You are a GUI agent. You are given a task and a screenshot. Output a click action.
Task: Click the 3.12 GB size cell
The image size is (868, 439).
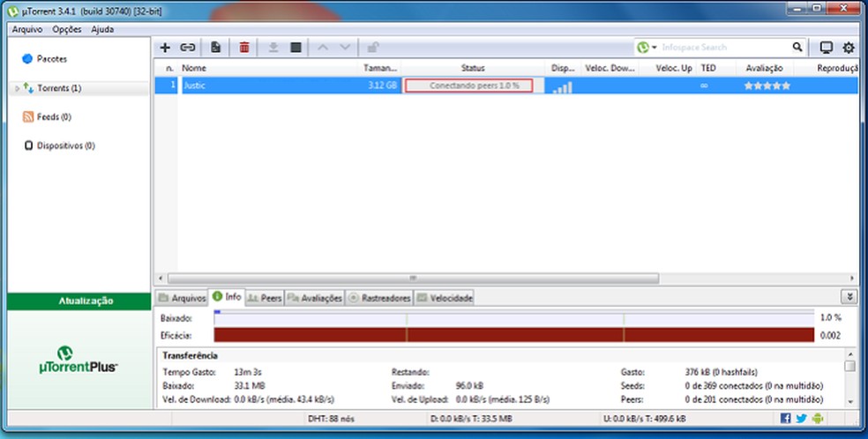(x=382, y=86)
